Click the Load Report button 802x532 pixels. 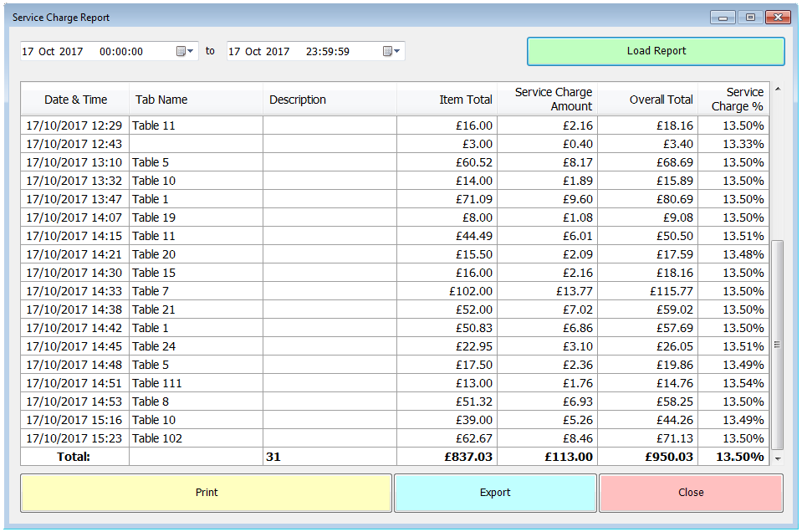pyautogui.click(x=656, y=51)
